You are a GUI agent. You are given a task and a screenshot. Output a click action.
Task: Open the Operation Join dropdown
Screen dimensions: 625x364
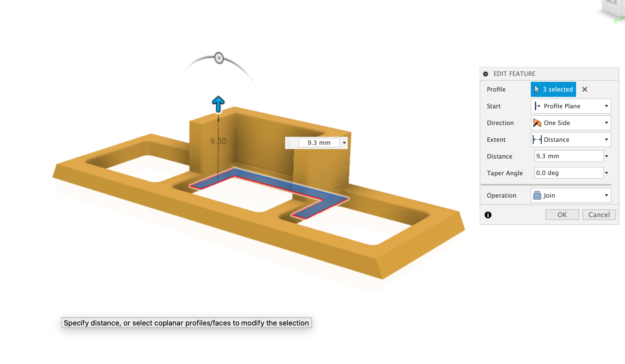[571, 195]
